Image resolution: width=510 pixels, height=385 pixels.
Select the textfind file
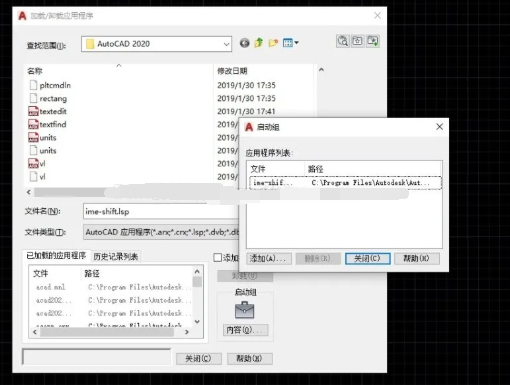pyautogui.click(x=48, y=124)
